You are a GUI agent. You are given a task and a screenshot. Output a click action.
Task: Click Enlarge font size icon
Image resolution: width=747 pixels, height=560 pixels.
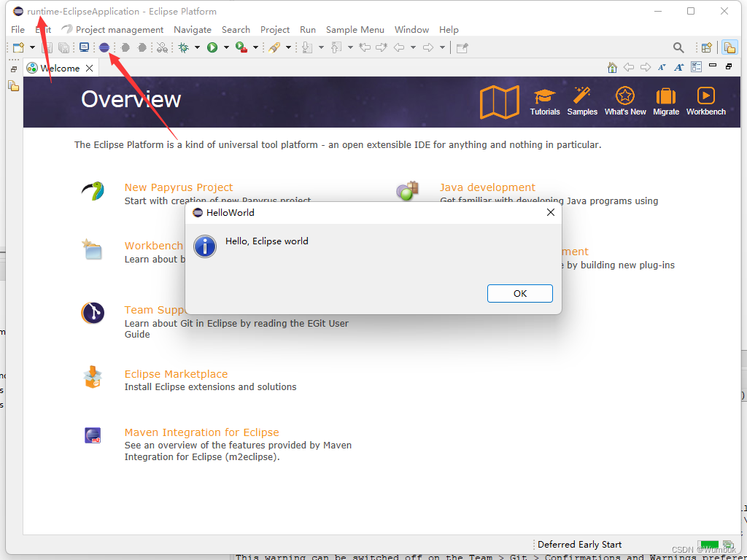click(679, 68)
